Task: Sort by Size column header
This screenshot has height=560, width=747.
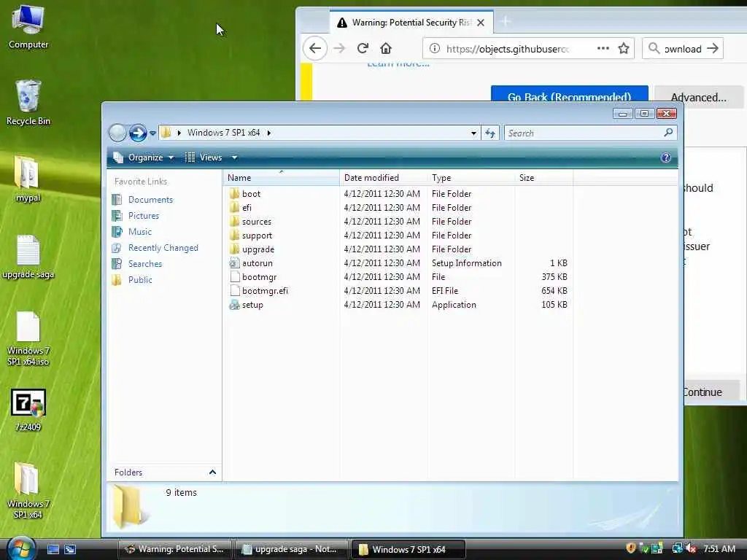Action: tap(543, 178)
